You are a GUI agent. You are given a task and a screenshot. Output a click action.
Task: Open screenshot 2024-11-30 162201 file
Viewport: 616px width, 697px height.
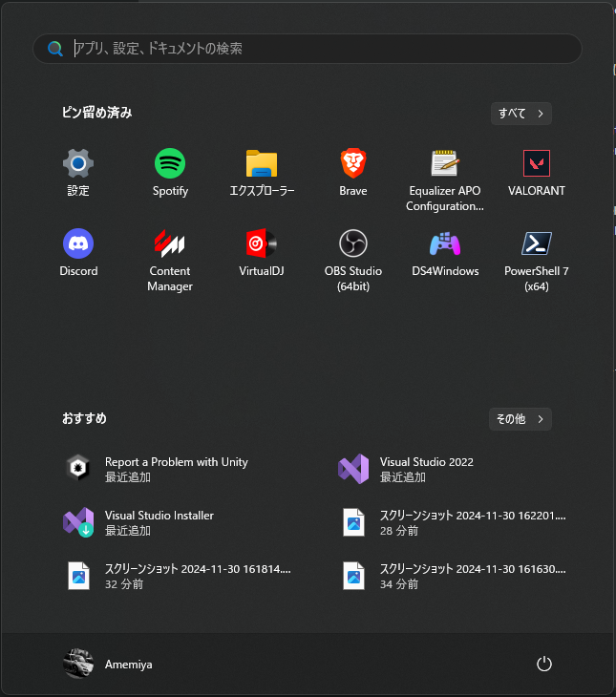coord(456,522)
